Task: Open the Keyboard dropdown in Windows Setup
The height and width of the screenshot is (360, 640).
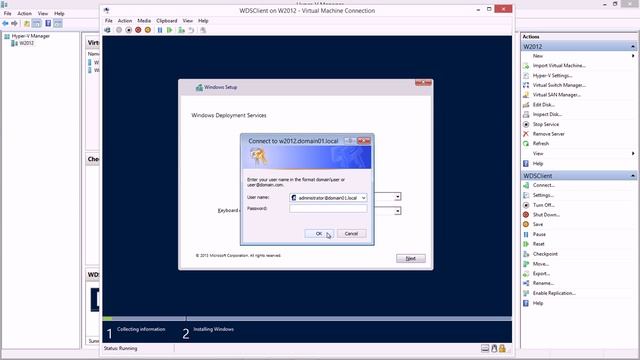Action: click(x=398, y=211)
